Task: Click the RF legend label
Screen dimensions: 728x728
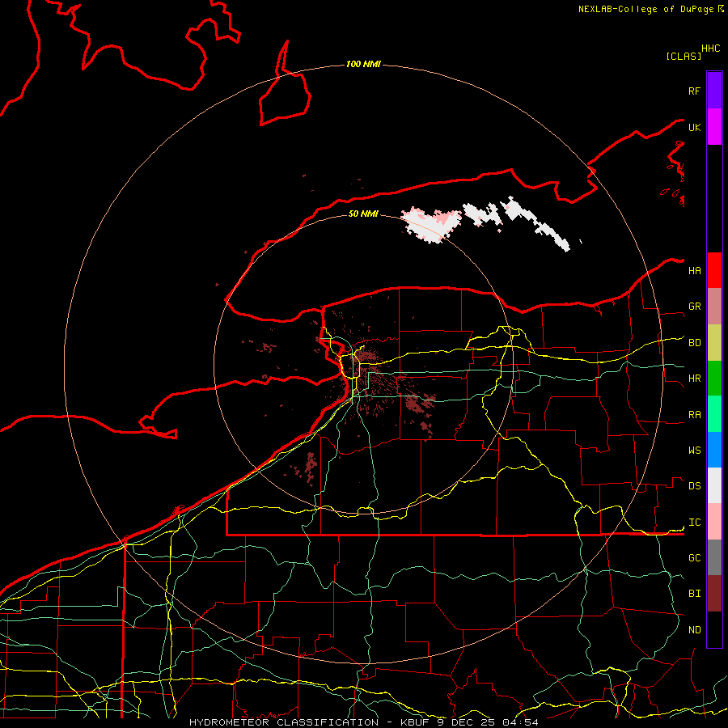Action: (695, 91)
